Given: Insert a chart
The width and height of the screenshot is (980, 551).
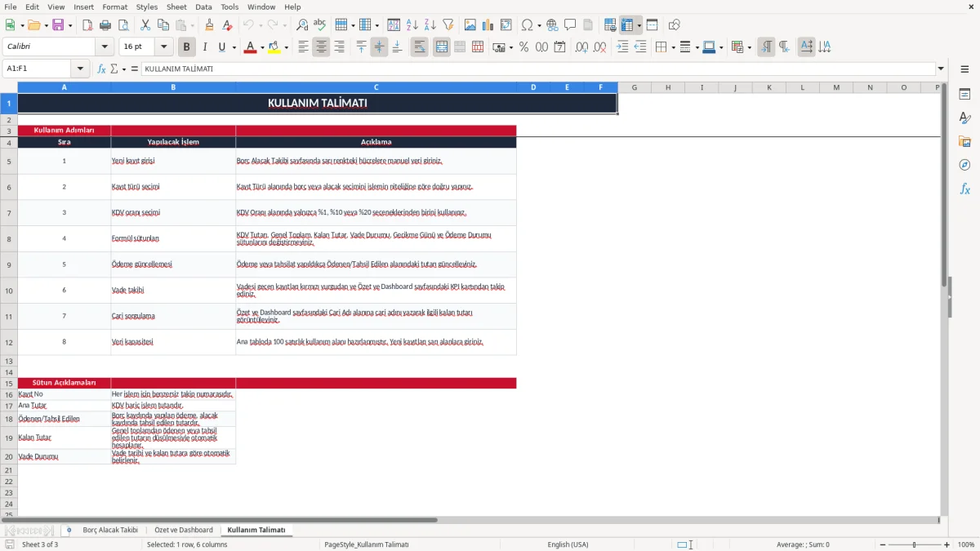Looking at the screenshot, I should [x=488, y=25].
